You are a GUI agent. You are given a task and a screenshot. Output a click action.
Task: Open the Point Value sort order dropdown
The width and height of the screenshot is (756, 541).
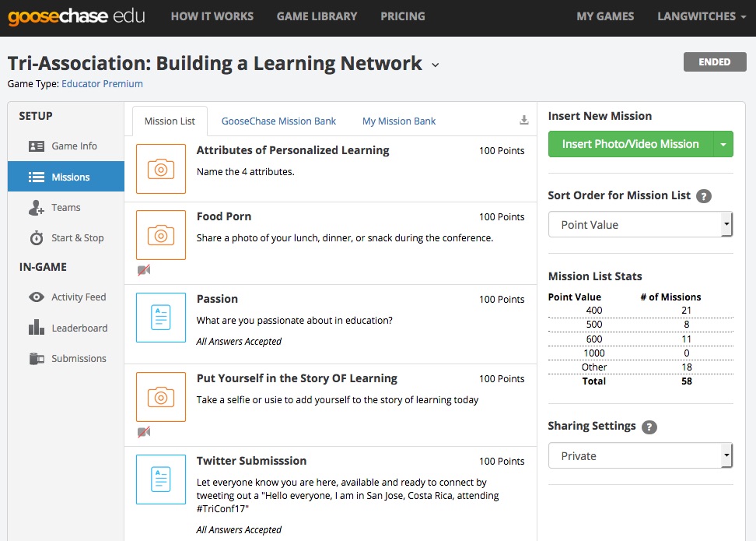(640, 224)
